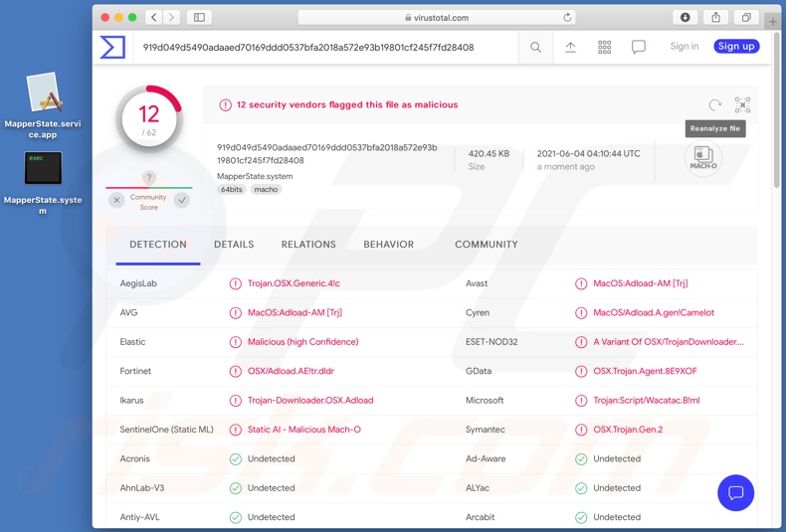The width and height of the screenshot is (786, 532).
Task: Select Trojan.OSX.Generic.4!c detection text
Action: coord(294,283)
